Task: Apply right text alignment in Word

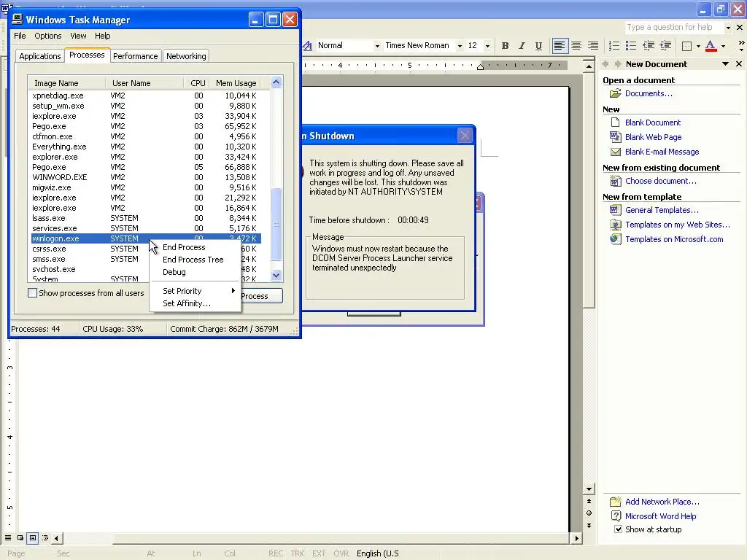Action: pos(592,46)
